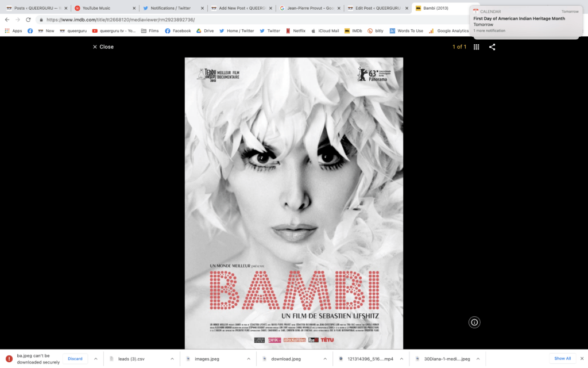
Task: Close the Notifications / Twitter tab
Action: pos(203,8)
